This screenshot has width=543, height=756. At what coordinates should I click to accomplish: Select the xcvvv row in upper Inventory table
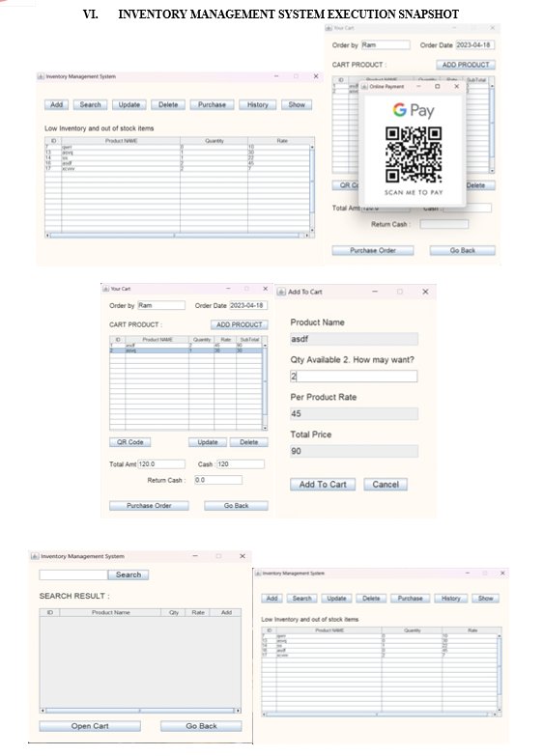(177, 169)
